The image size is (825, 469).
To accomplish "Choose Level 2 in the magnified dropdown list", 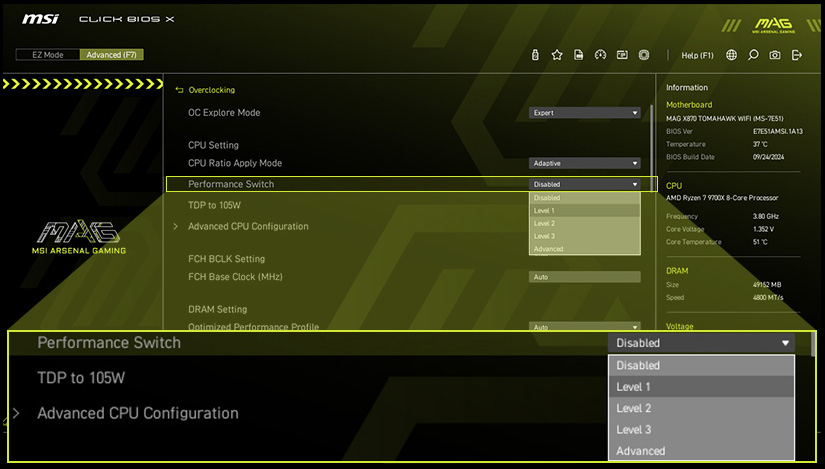I will (700, 408).
